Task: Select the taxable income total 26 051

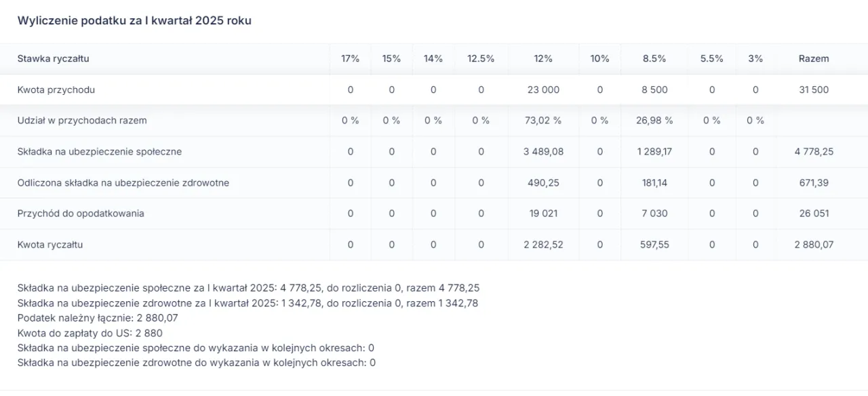Action: tap(813, 213)
